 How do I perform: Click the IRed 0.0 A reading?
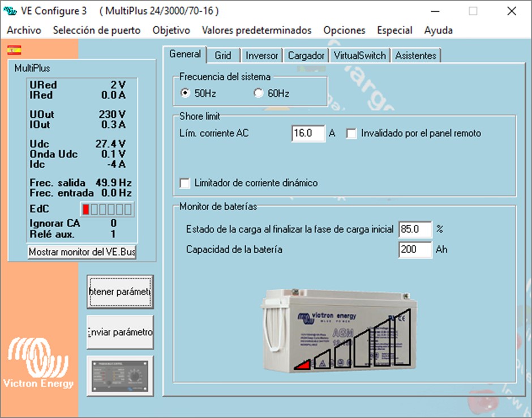tap(78, 95)
